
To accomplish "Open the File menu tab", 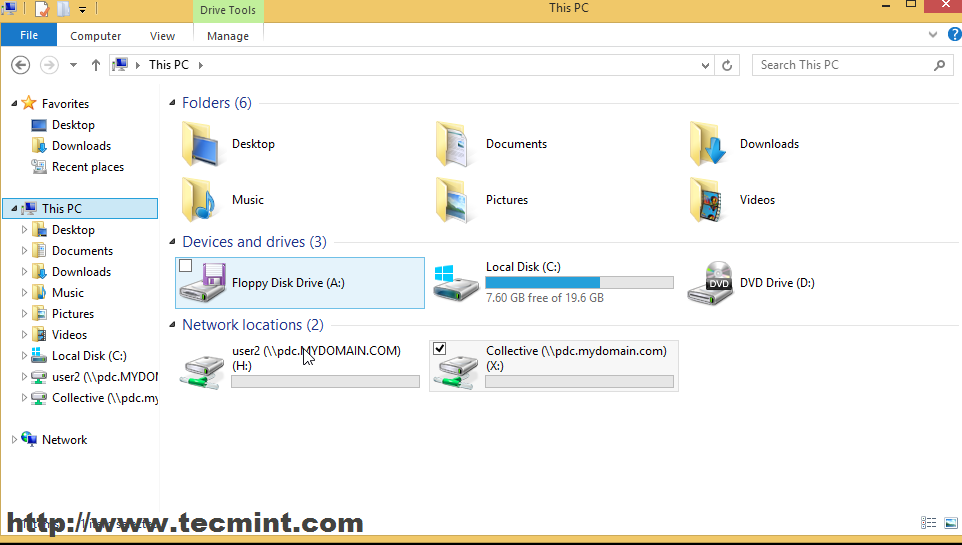I will (x=29, y=35).
